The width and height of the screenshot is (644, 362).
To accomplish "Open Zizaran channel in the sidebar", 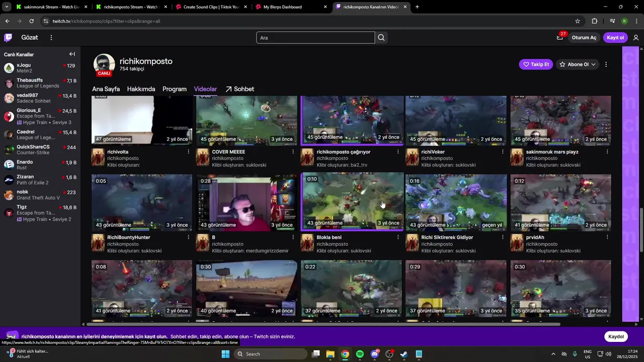I will click(40, 179).
